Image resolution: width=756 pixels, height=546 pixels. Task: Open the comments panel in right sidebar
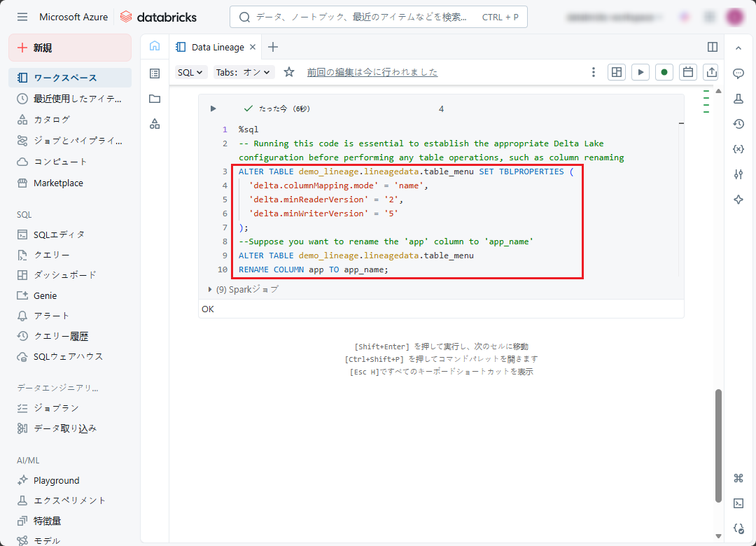[738, 73]
